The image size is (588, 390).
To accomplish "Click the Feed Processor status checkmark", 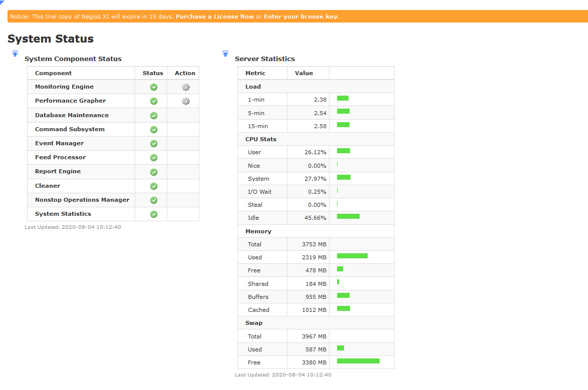I will (x=154, y=158).
